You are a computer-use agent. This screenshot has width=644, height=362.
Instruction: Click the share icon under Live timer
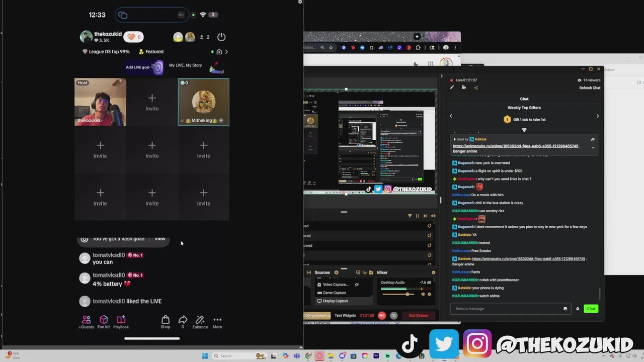(476, 87)
